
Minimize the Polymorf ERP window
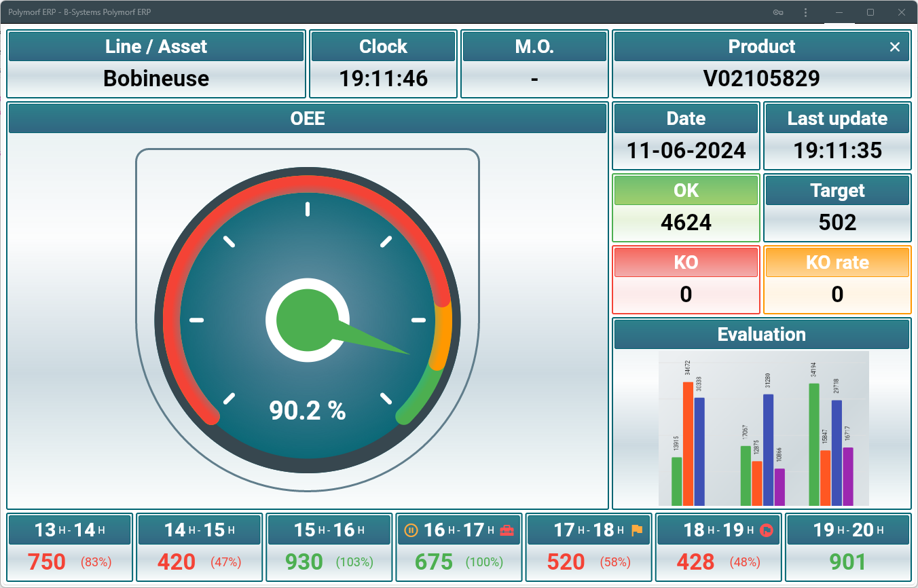(840, 12)
